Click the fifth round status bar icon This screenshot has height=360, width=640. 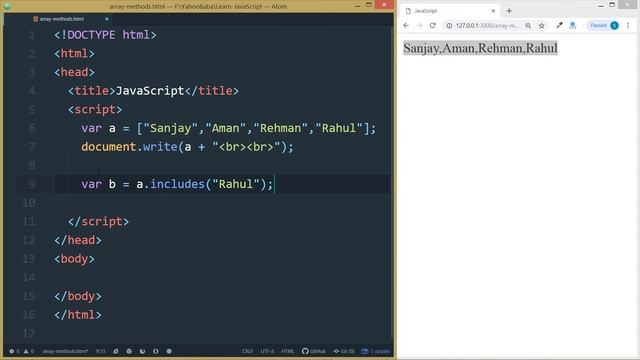[169, 351]
